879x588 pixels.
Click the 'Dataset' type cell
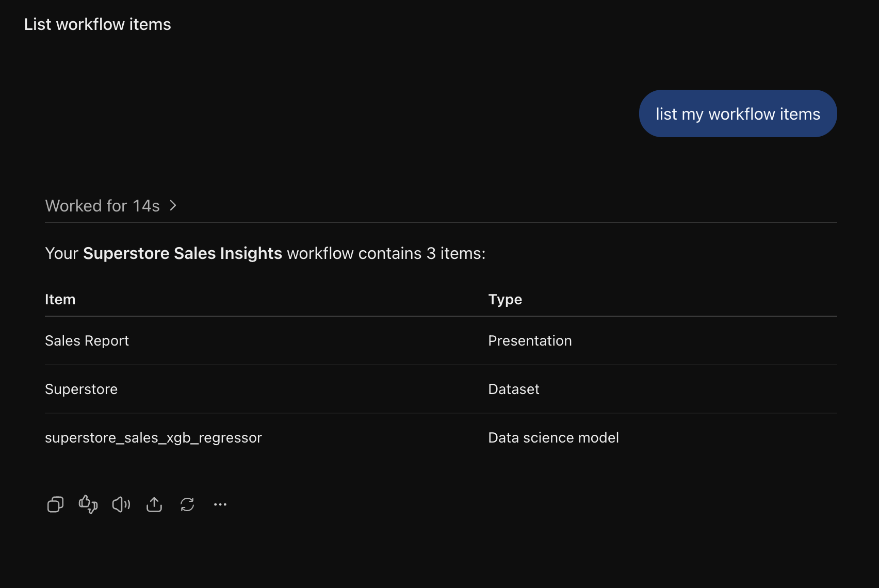(x=513, y=389)
